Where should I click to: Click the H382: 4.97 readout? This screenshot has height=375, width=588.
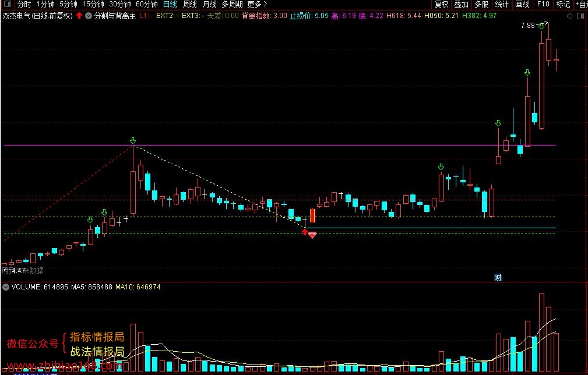tap(479, 16)
